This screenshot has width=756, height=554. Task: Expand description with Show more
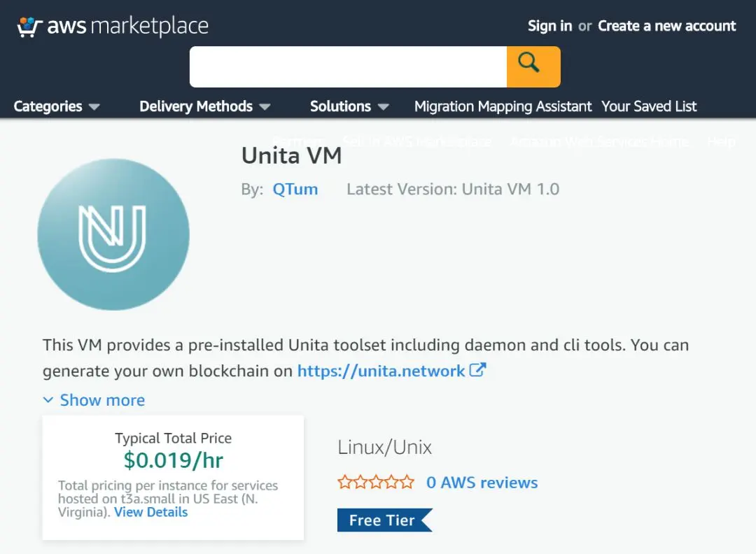click(x=102, y=400)
